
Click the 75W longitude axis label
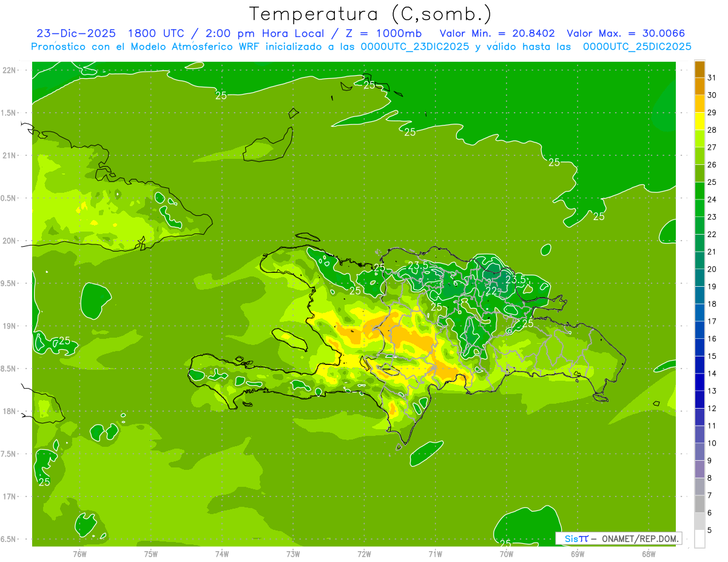(151, 554)
